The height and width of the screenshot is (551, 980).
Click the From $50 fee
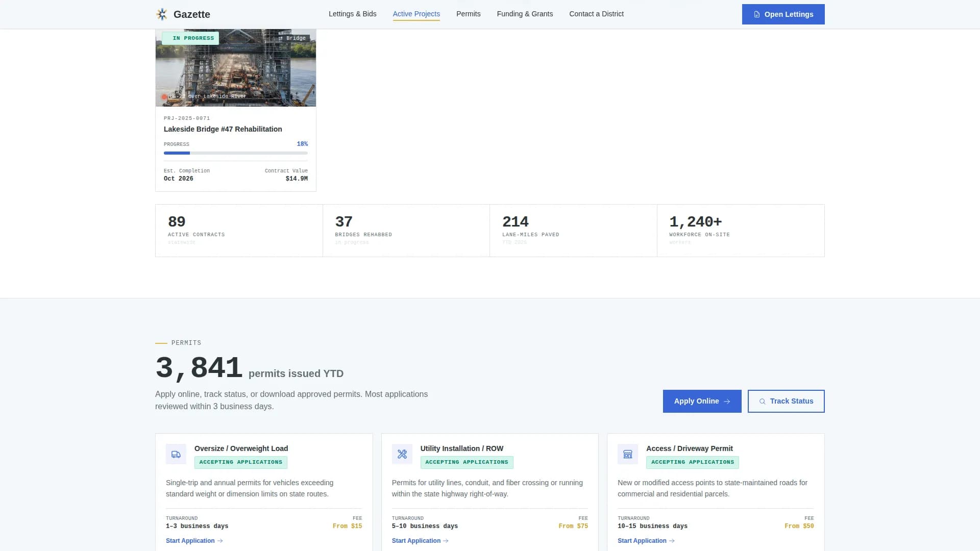point(799,526)
